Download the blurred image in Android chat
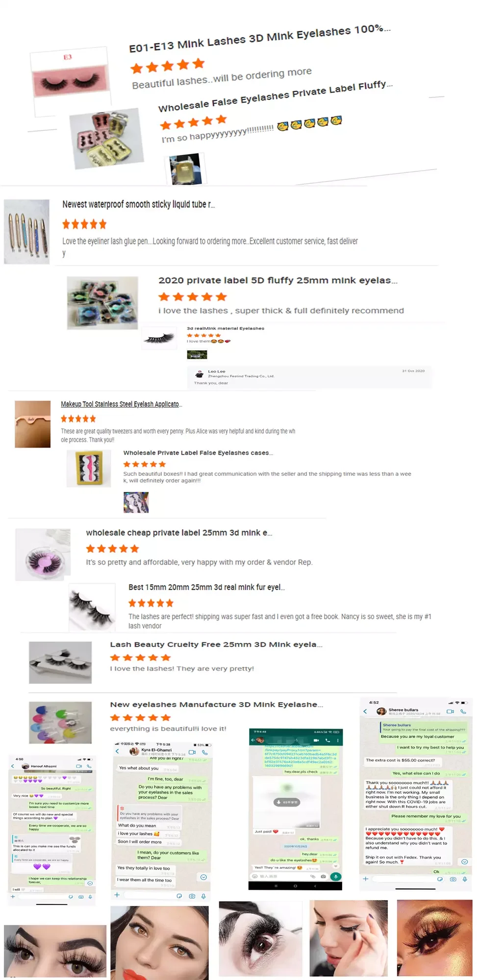Screen dimensions: 477x980 (287, 802)
